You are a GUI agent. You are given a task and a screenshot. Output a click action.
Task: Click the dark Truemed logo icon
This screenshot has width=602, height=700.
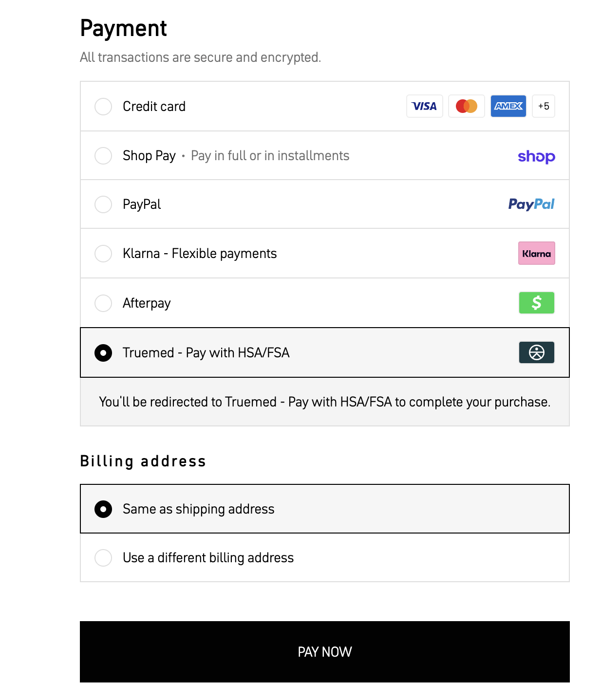click(x=536, y=352)
